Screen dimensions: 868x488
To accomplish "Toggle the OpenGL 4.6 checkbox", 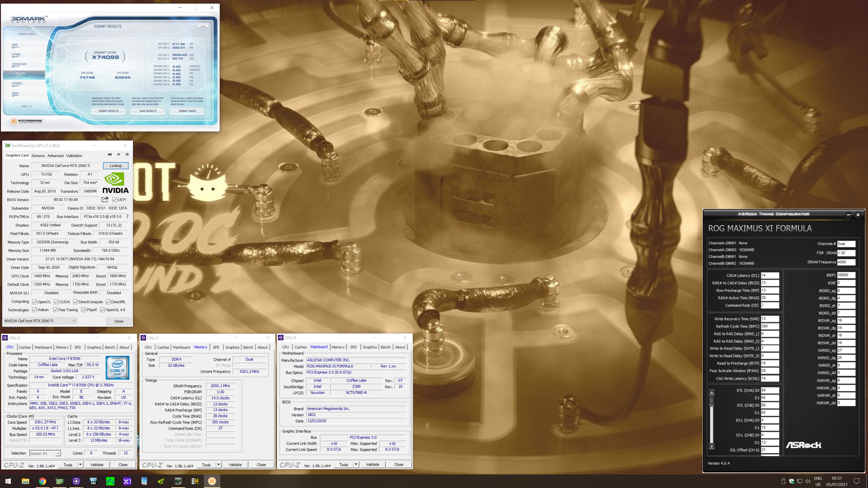I will pyautogui.click(x=102, y=310).
